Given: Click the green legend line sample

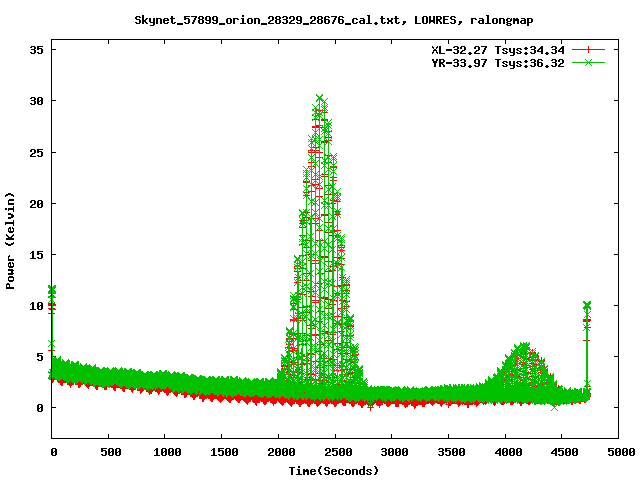Looking at the screenshot, I should coord(588,62).
